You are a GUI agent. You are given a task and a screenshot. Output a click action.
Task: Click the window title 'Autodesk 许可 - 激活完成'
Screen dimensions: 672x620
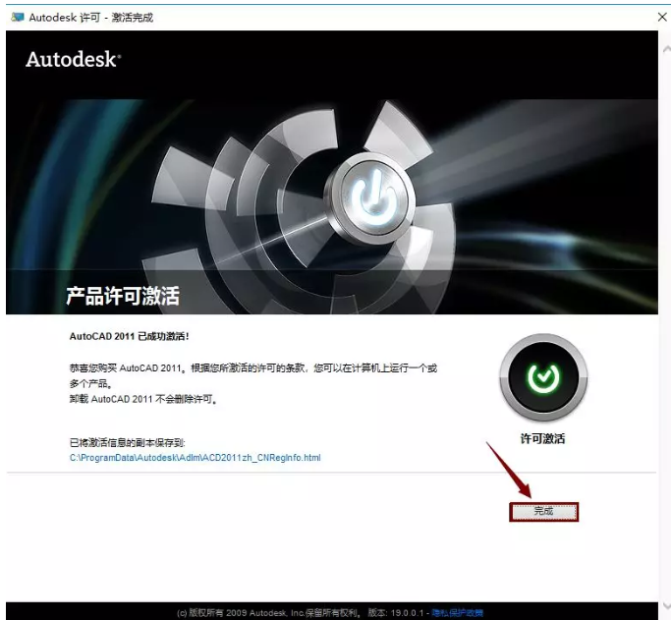tap(90, 18)
